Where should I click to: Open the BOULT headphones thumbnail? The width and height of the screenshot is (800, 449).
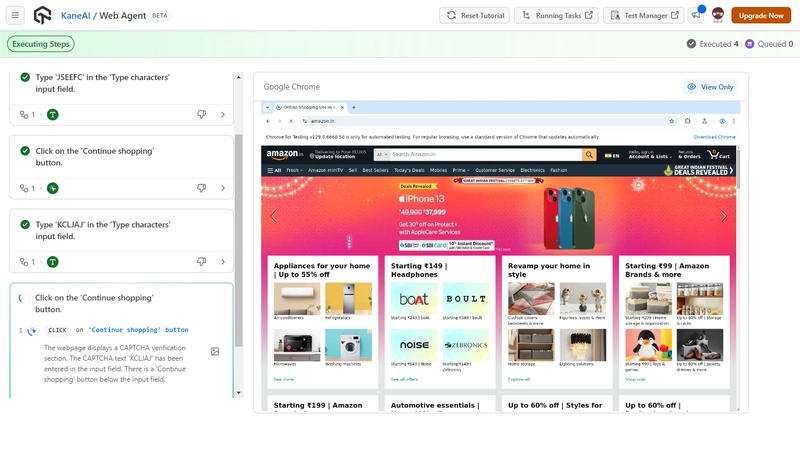(466, 299)
